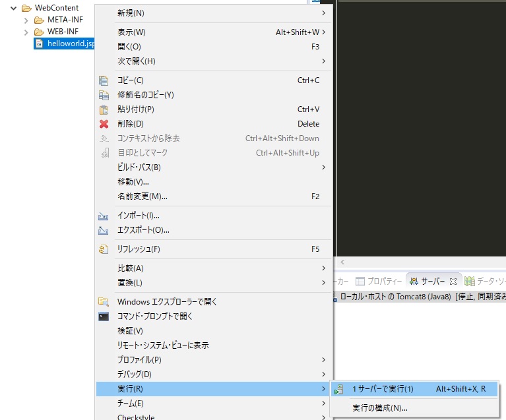Image resolution: width=506 pixels, height=420 pixels.
Task: Choose 実行の構成(N)... in submenu
Action: (414, 408)
